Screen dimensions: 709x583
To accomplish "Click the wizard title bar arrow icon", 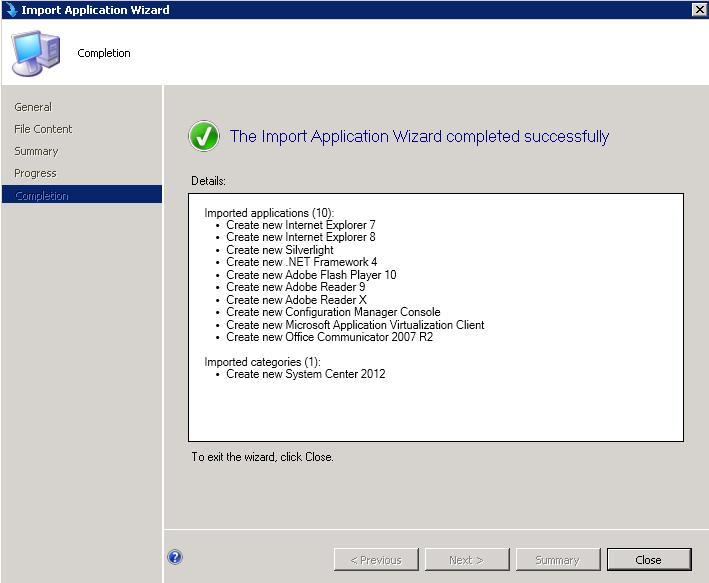I will point(11,9).
